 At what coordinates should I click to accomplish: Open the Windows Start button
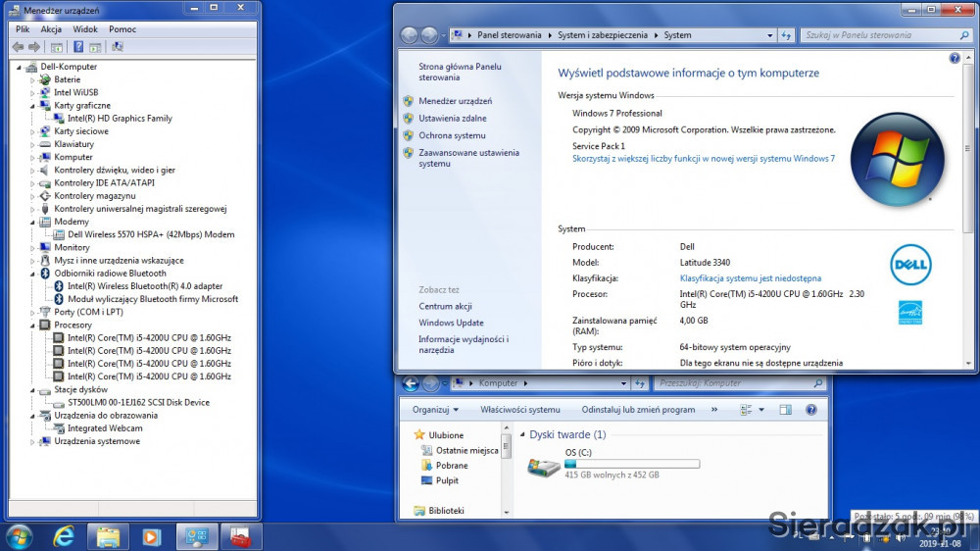20,536
